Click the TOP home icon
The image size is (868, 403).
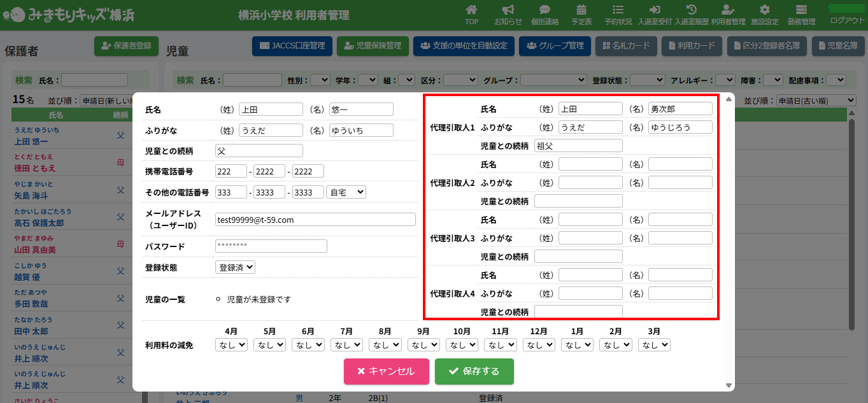coord(471,11)
